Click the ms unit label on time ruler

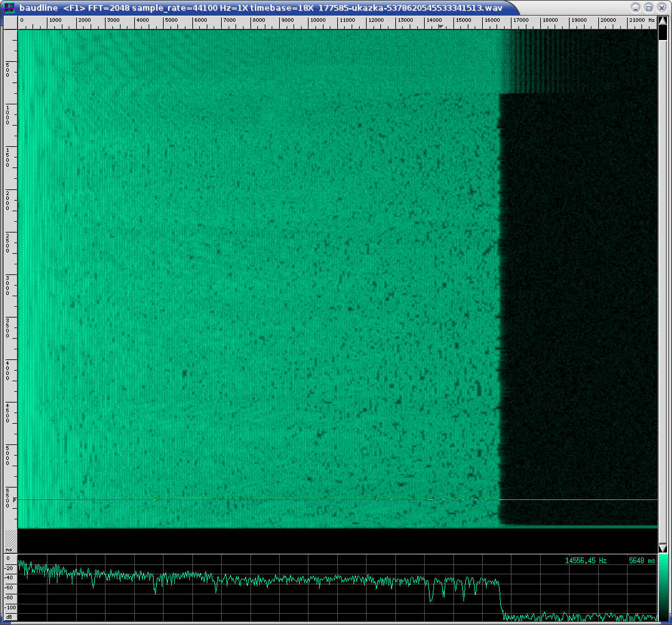[9, 549]
